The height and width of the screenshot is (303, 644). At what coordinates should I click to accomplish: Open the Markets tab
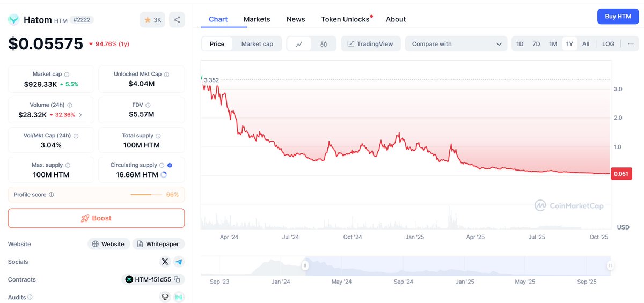tap(257, 19)
